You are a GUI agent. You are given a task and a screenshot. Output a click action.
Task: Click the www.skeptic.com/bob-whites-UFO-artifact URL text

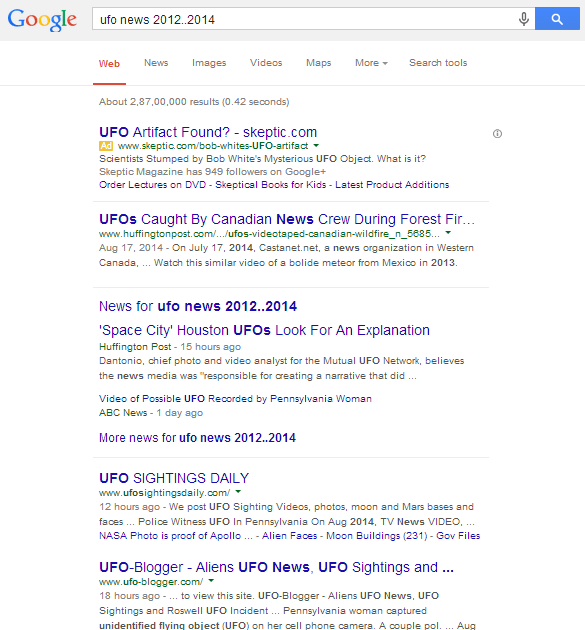pos(213,145)
